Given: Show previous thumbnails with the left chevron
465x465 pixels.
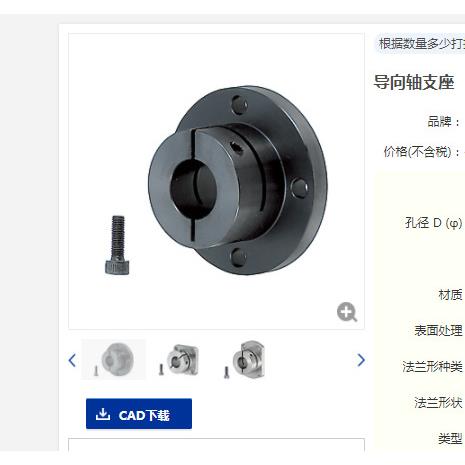Looking at the screenshot, I should point(72,360).
